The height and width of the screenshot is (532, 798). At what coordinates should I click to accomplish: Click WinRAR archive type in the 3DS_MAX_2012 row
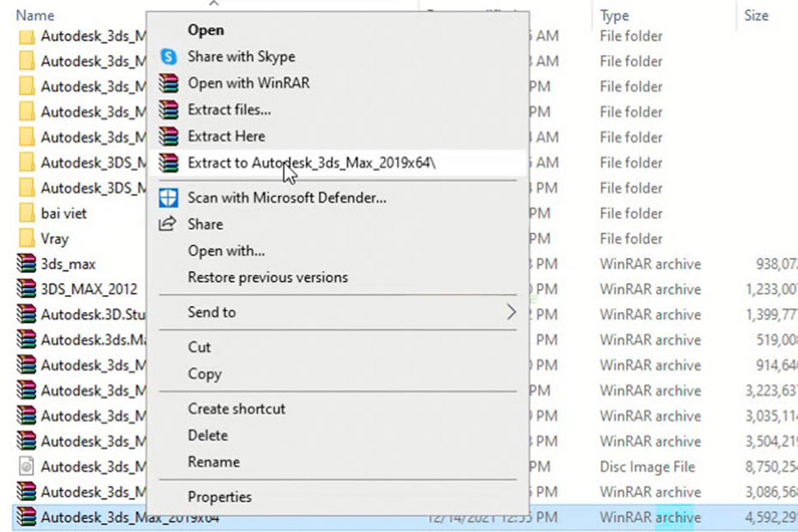point(651,289)
